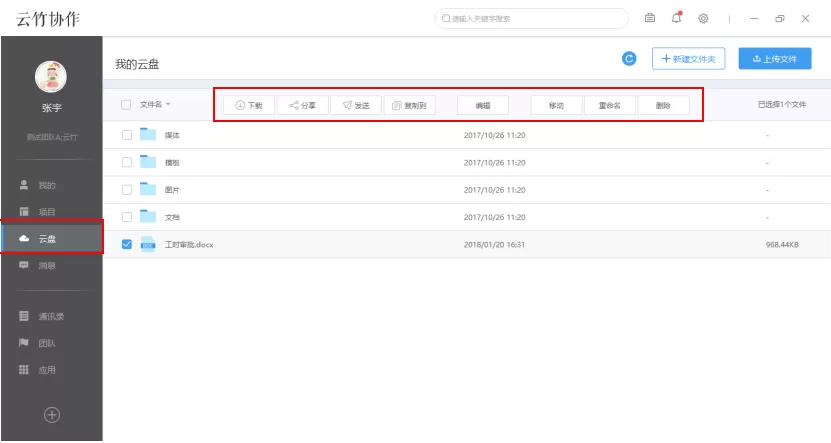This screenshot has height=443, width=831.
Task: Open the briefcase icon in title bar
Action: [650, 18]
